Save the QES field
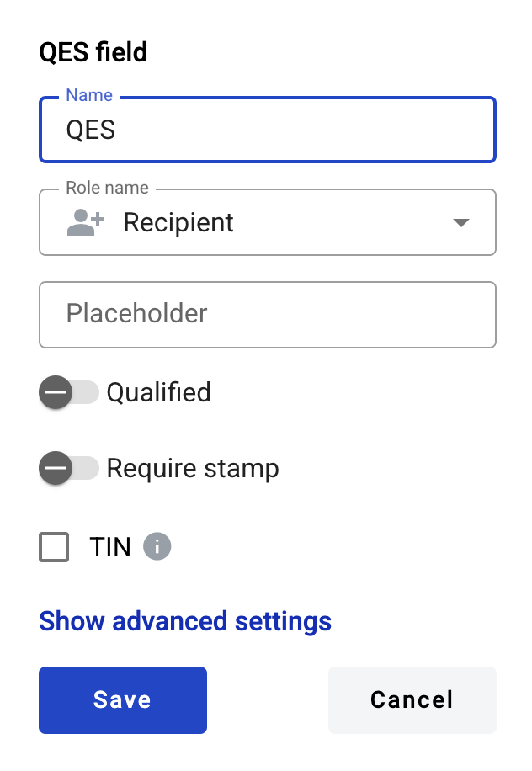Screen dimensions: 532x771 [x=122, y=699]
